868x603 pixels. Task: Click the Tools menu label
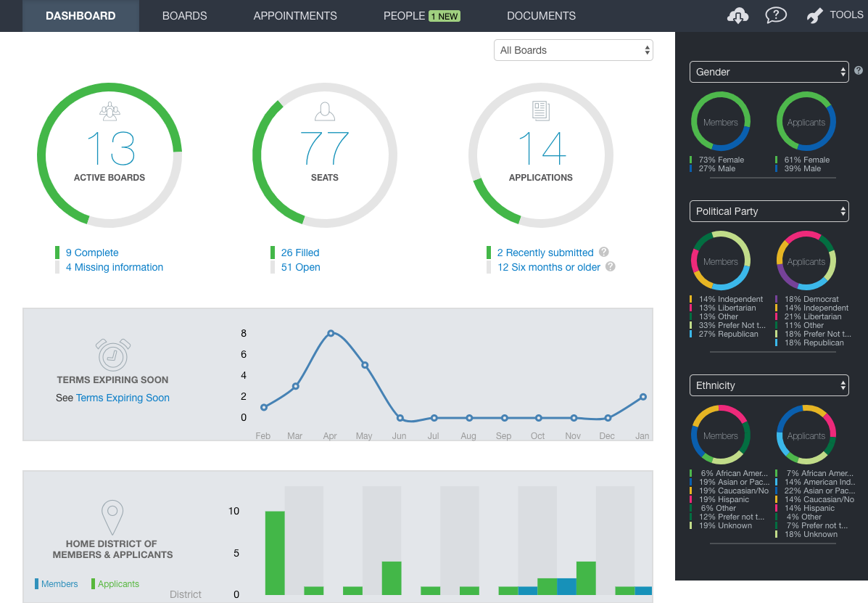846,15
